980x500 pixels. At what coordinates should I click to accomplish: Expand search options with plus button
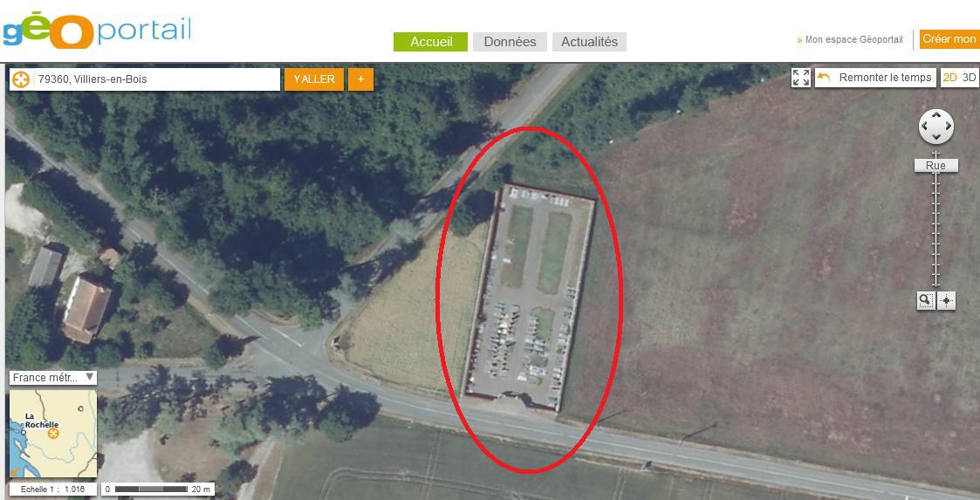point(360,79)
